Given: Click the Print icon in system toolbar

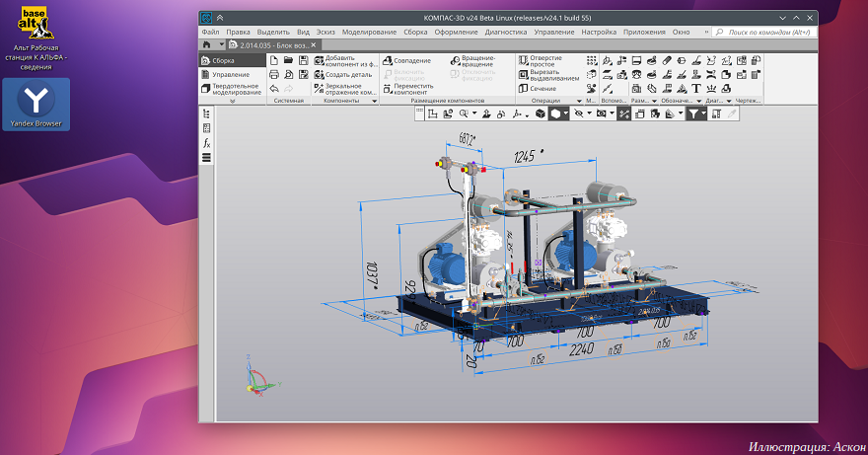Looking at the screenshot, I should (x=273, y=74).
